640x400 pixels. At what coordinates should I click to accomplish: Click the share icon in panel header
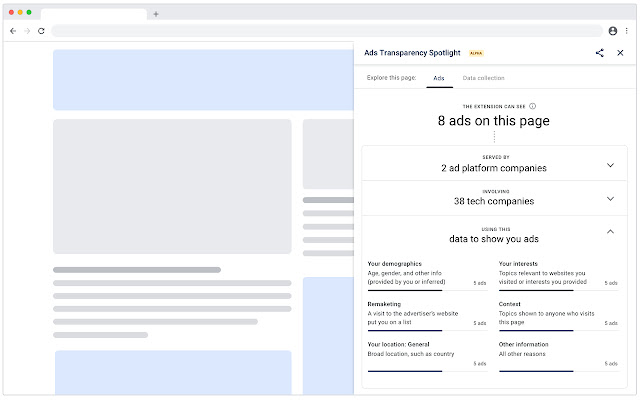[x=599, y=53]
